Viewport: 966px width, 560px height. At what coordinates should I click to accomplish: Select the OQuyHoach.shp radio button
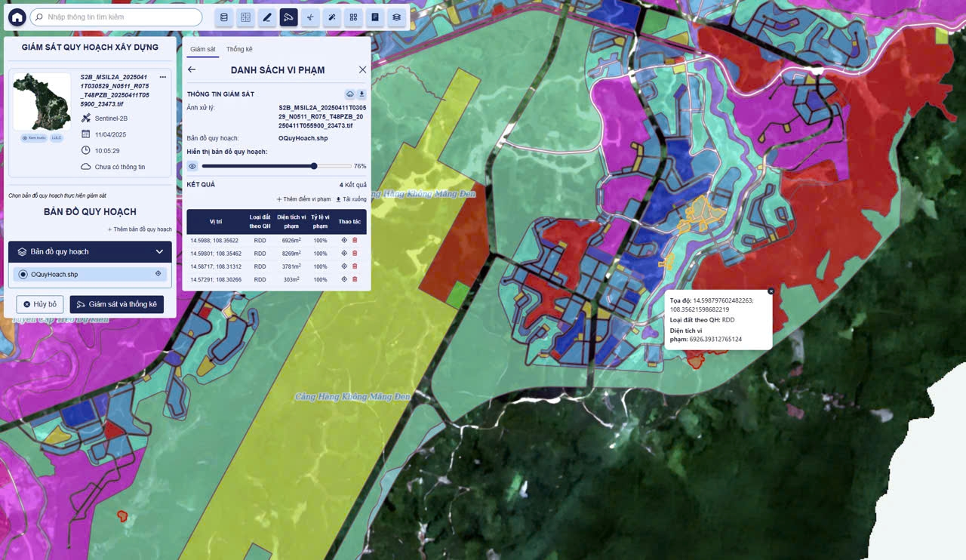pos(23,275)
